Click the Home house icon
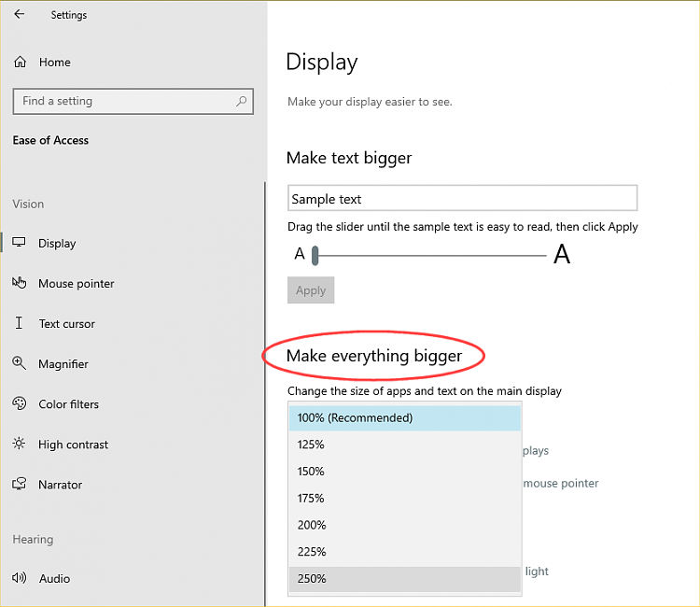Image resolution: width=700 pixels, height=607 pixels. (x=21, y=62)
